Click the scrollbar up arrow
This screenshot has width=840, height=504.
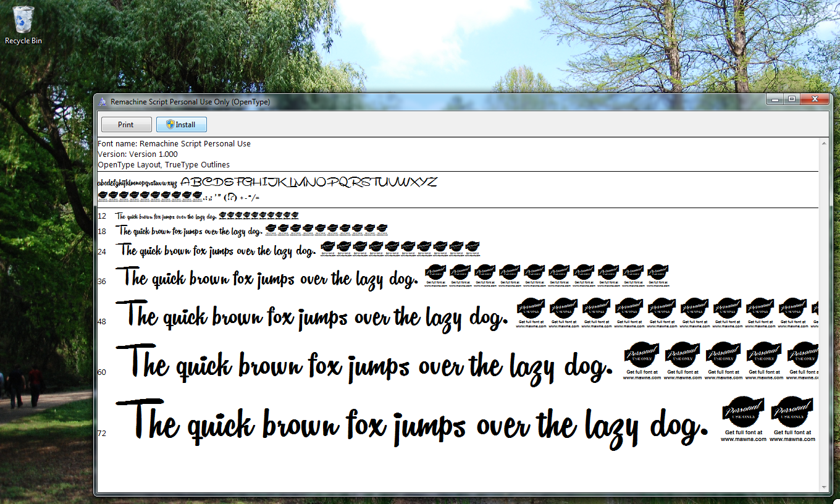823,143
